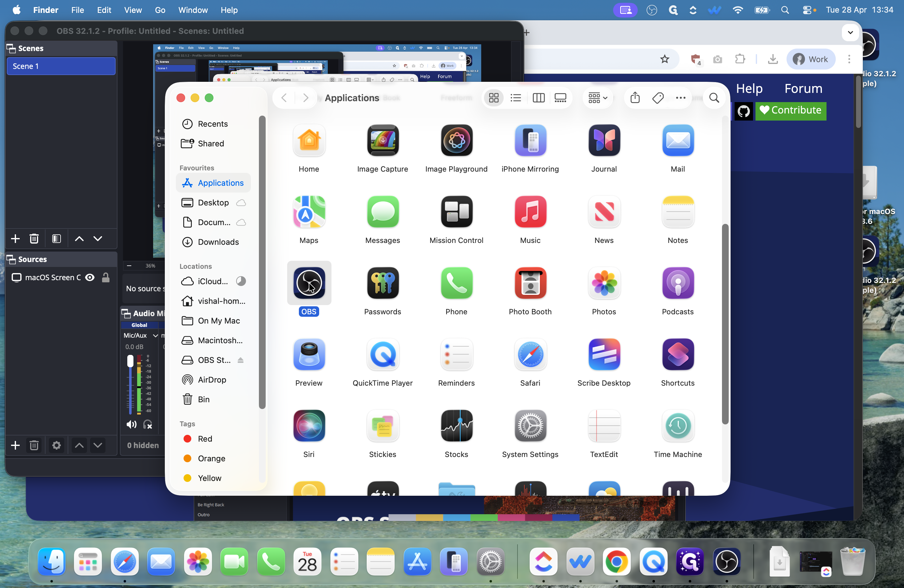The image size is (904, 588).
Task: Mute the Mic/Aux audio channel
Action: coord(131,424)
